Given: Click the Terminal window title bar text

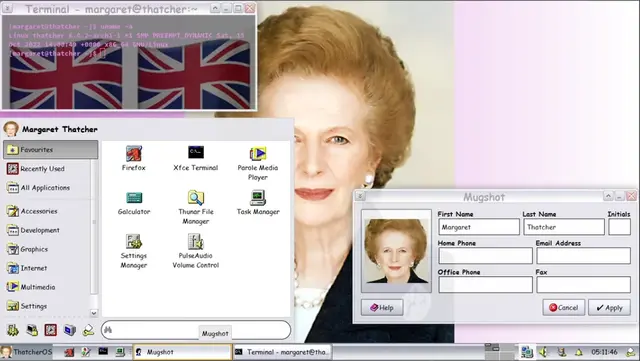Looking at the screenshot, I should tap(111, 9).
